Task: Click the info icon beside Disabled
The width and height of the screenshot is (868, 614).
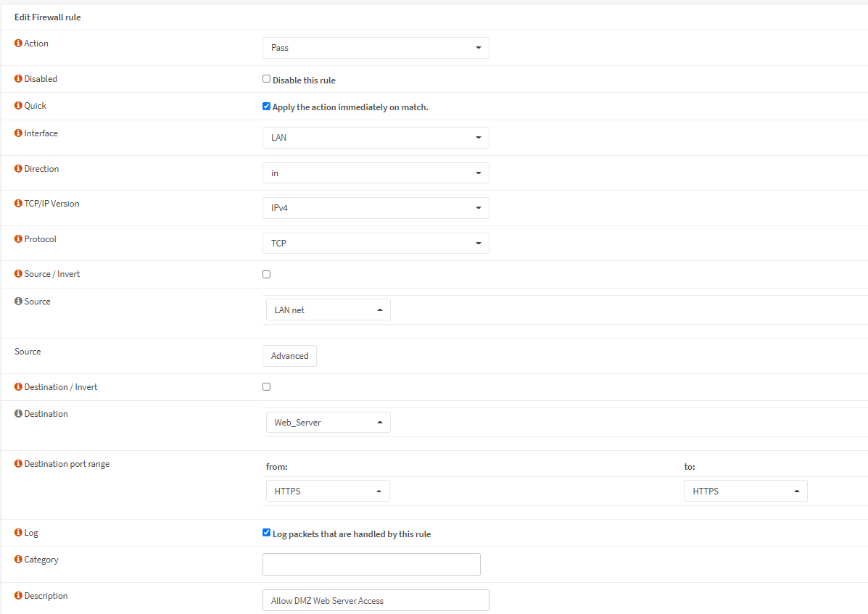Action: 18,78
